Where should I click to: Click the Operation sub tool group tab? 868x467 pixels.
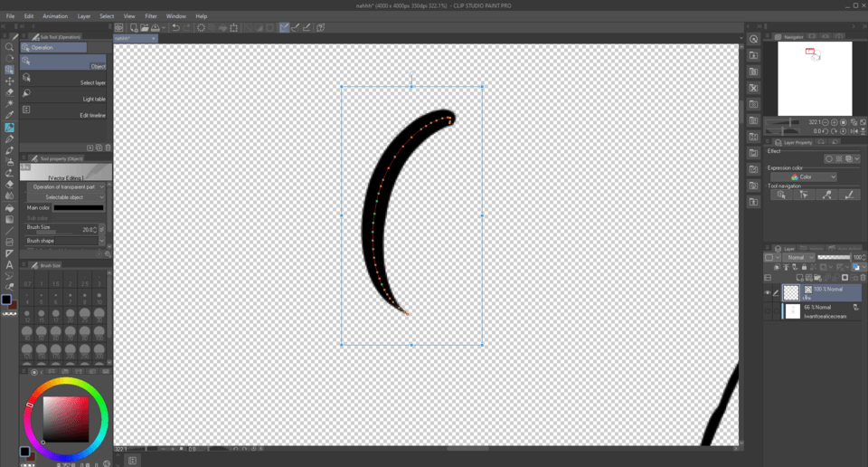tap(53, 48)
